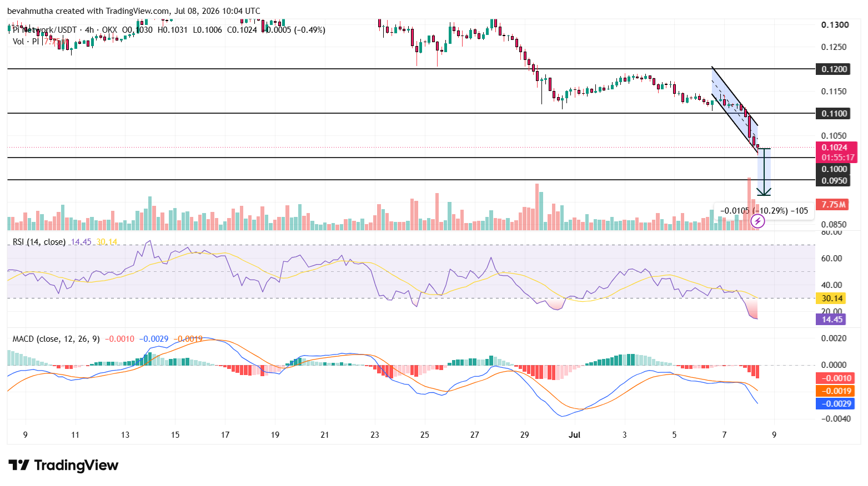Click the purple 14.45 RSI value label
The height and width of the screenshot is (486, 868).
(831, 319)
